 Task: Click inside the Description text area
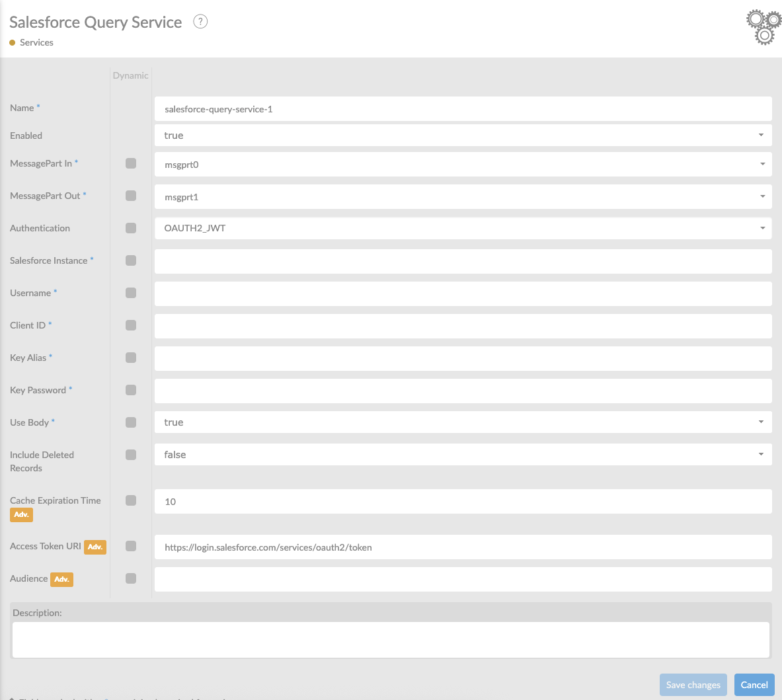pos(391,640)
